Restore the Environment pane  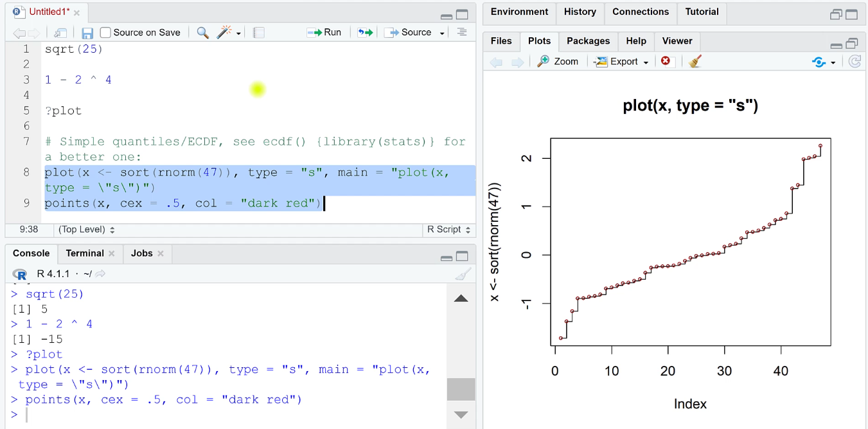point(836,15)
